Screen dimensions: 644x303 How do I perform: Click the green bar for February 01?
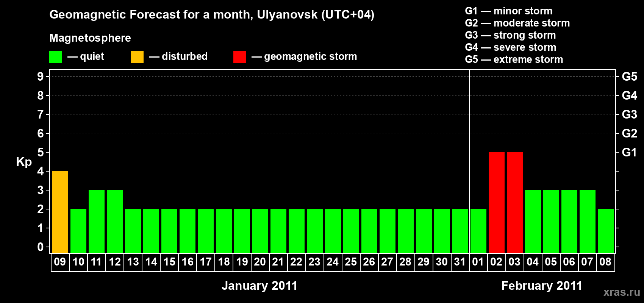pos(478,231)
